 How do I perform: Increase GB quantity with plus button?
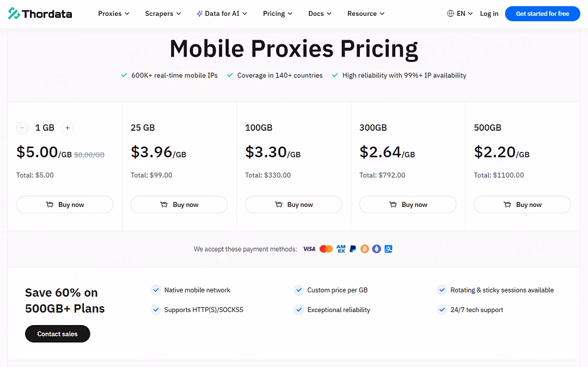[68, 128]
